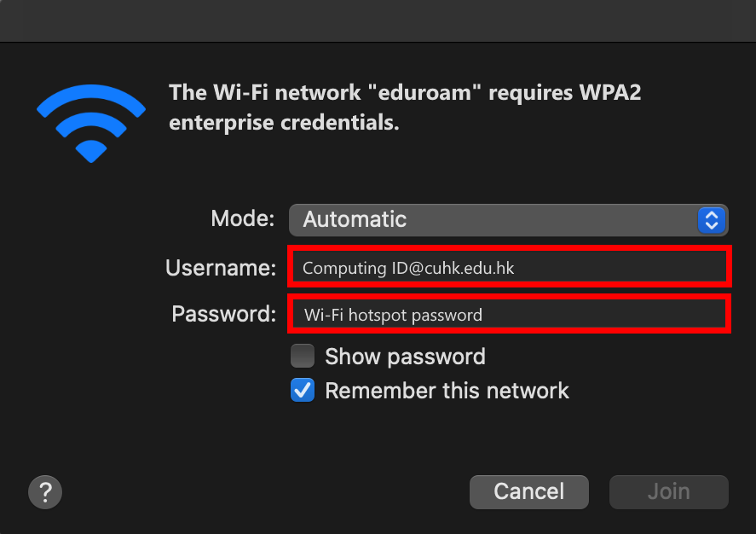Click the "Show password" label text
The image size is (756, 534).
(x=405, y=356)
